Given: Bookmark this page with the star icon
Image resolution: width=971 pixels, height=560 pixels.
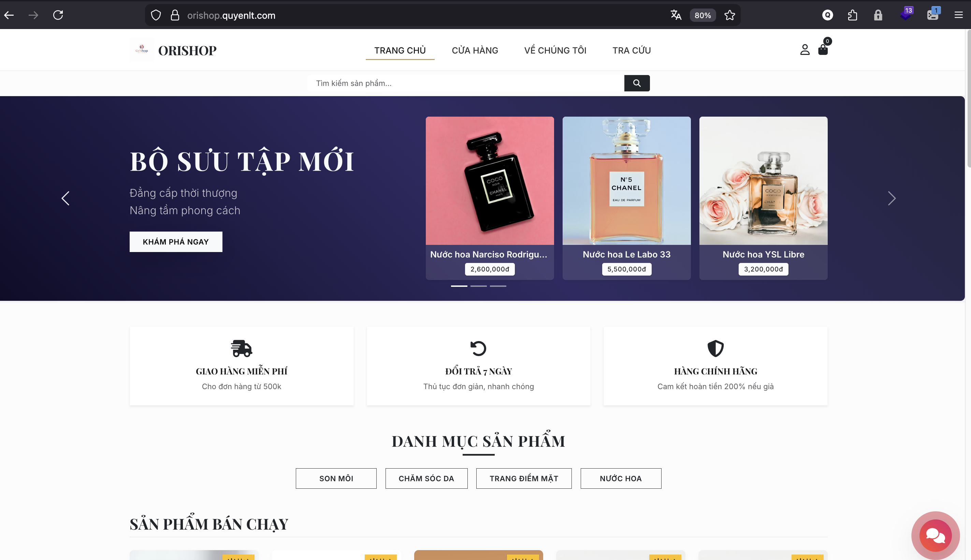Looking at the screenshot, I should tap(729, 15).
